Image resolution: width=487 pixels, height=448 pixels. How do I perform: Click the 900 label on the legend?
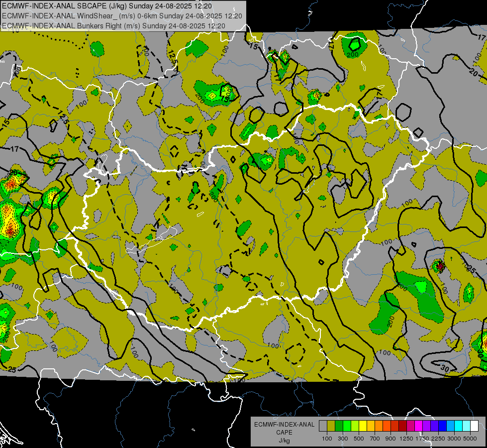click(x=390, y=439)
